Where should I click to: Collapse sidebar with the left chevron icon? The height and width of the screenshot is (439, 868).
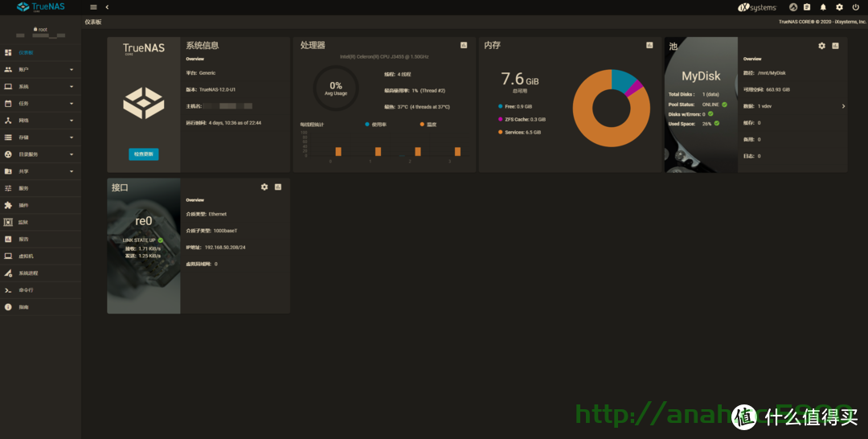pyautogui.click(x=107, y=7)
